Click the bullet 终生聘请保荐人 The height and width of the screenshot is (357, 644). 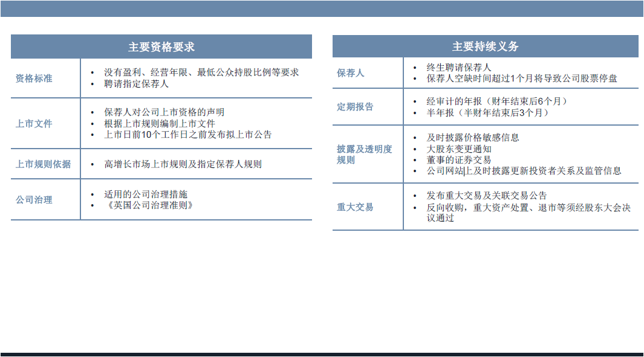[459, 67]
